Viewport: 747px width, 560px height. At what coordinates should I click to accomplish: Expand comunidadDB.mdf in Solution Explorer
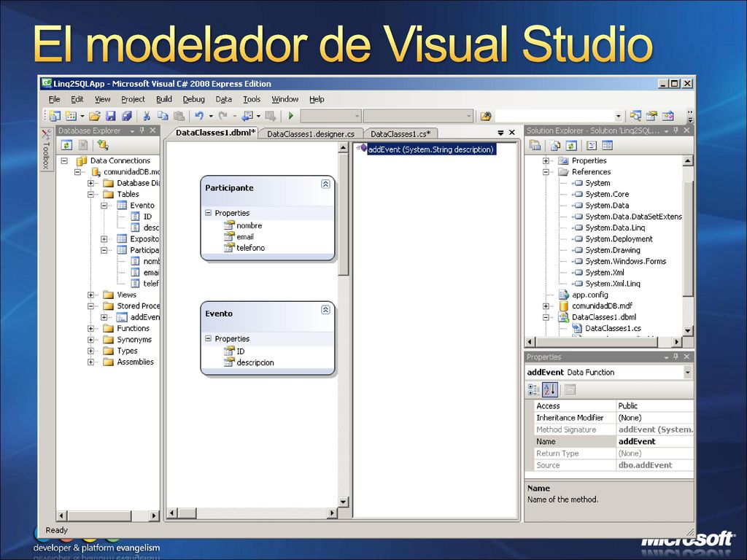[x=546, y=306]
